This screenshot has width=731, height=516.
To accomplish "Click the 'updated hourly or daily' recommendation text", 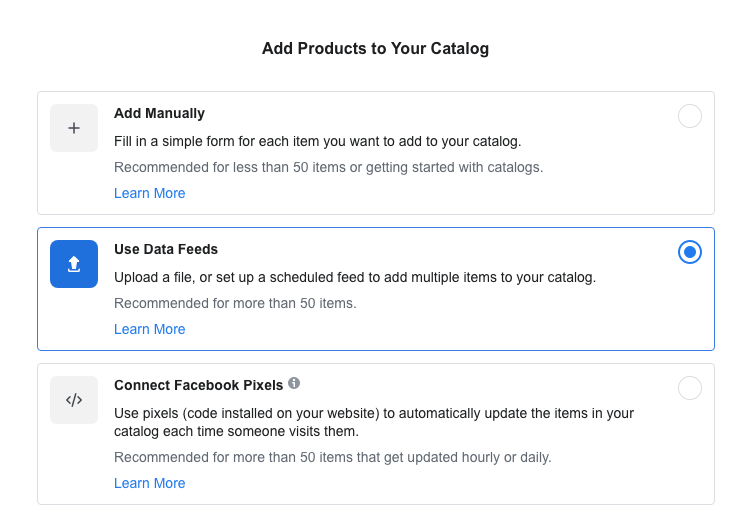I will point(332,457).
